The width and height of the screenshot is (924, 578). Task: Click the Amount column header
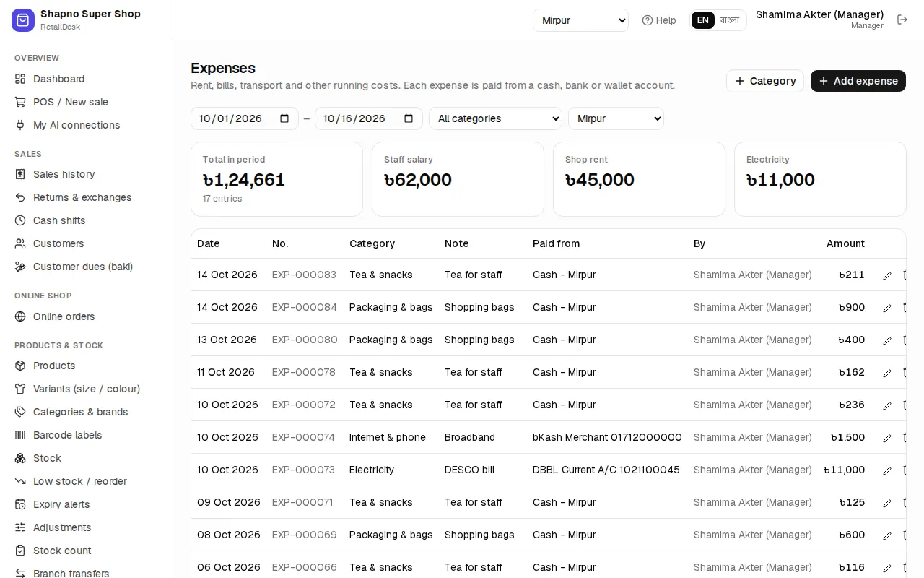[845, 243]
